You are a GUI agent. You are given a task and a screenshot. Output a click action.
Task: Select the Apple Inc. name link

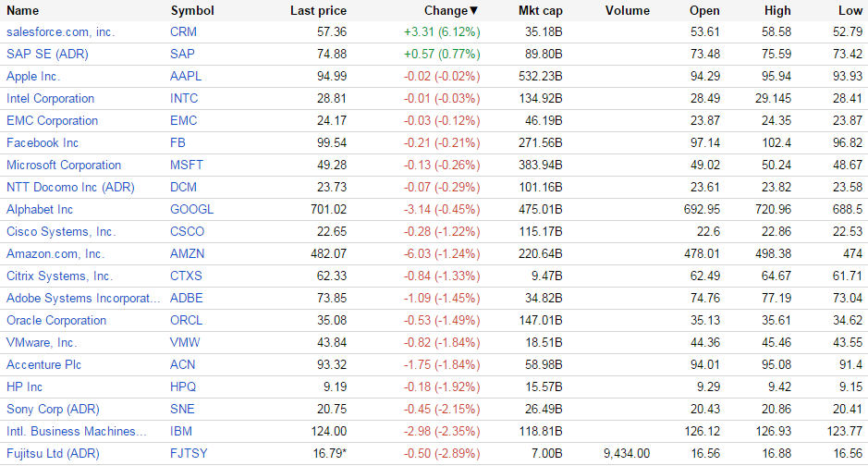point(33,77)
